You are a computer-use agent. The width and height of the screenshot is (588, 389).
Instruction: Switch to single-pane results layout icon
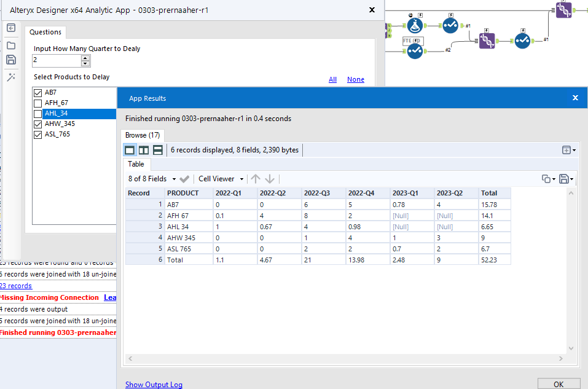130,150
